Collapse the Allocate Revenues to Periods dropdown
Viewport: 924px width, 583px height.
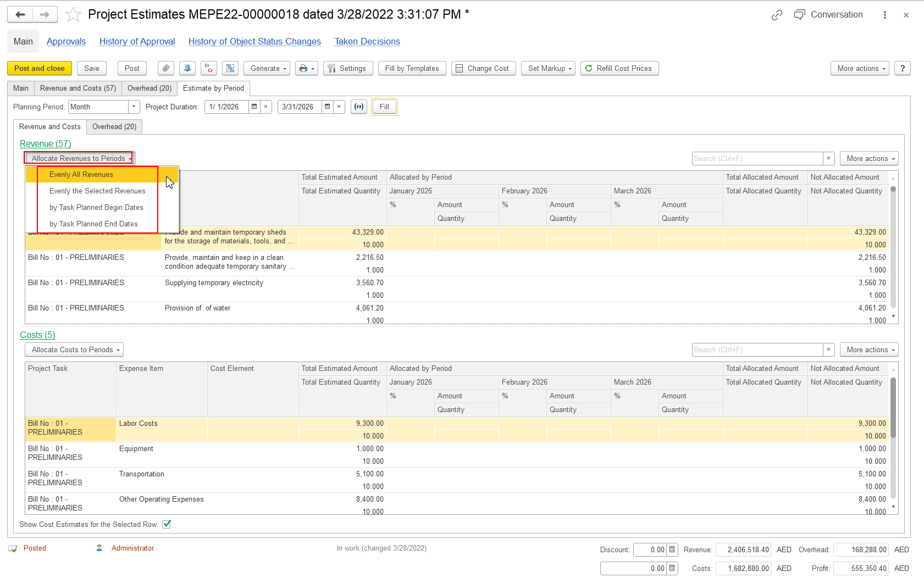click(79, 158)
